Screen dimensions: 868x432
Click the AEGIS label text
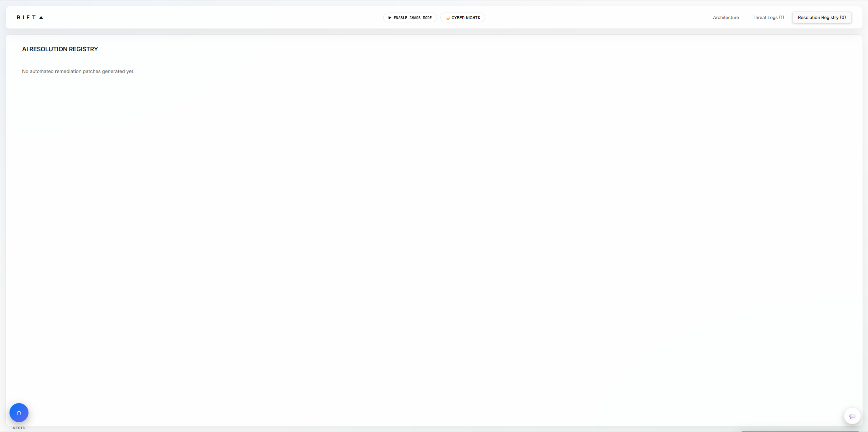[x=19, y=428]
